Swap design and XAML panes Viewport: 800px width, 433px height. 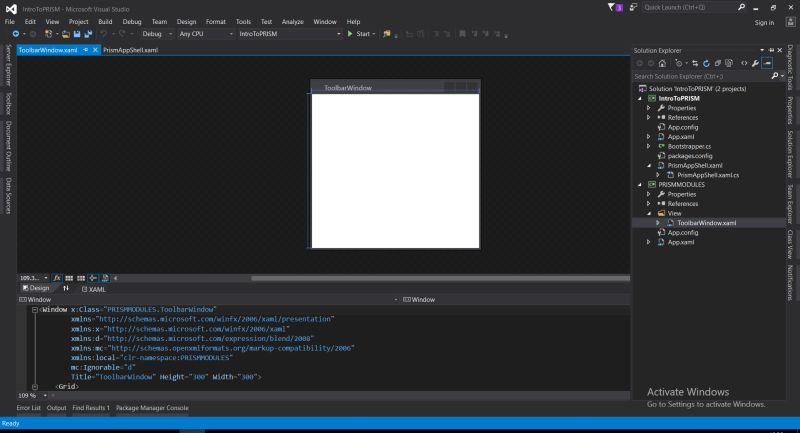point(66,288)
